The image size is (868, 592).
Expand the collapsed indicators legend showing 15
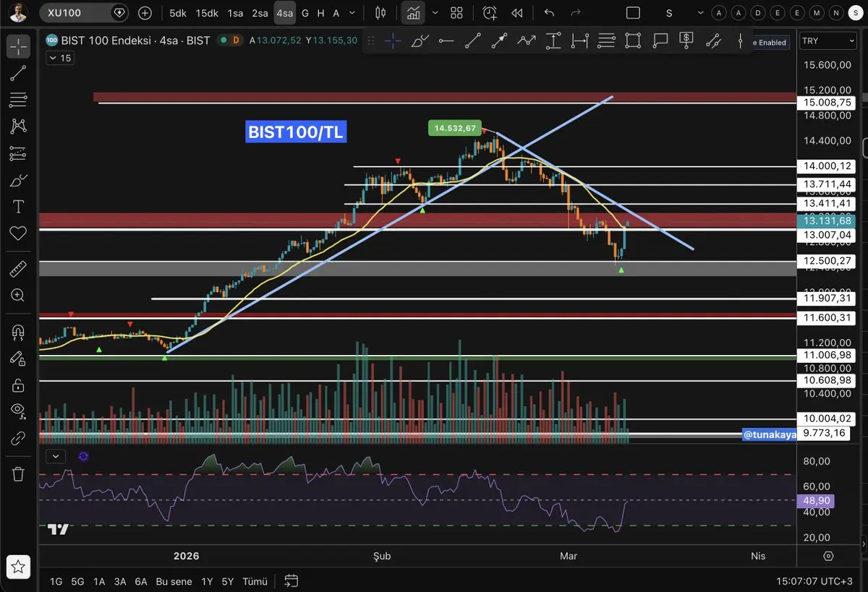(x=59, y=58)
